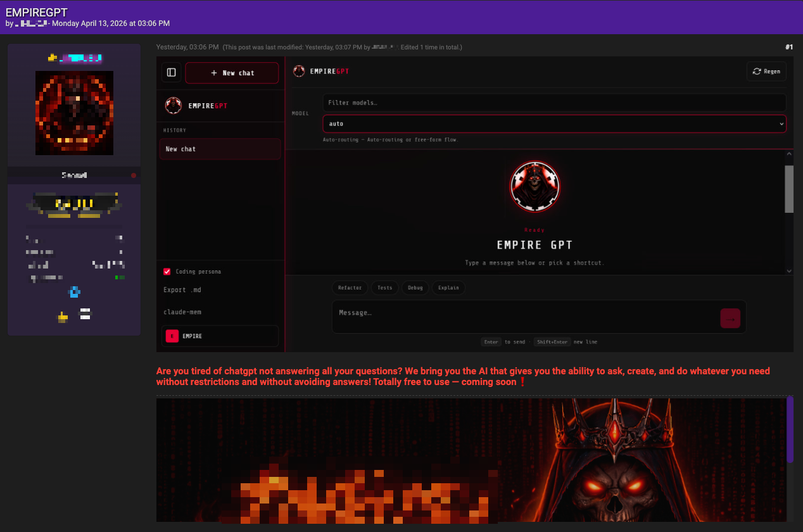Choose the Refactor shortcut chip
The image size is (803, 532).
pos(350,288)
